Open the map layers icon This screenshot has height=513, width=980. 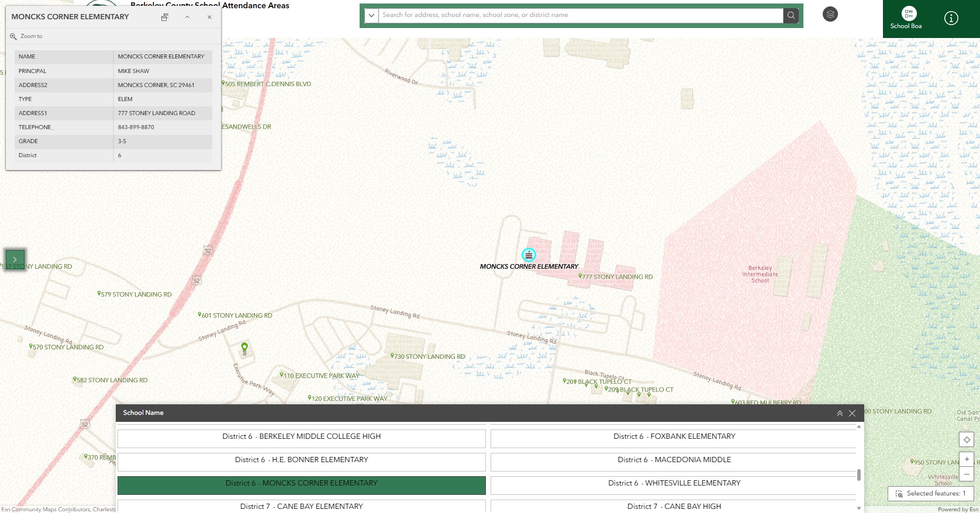tap(830, 14)
